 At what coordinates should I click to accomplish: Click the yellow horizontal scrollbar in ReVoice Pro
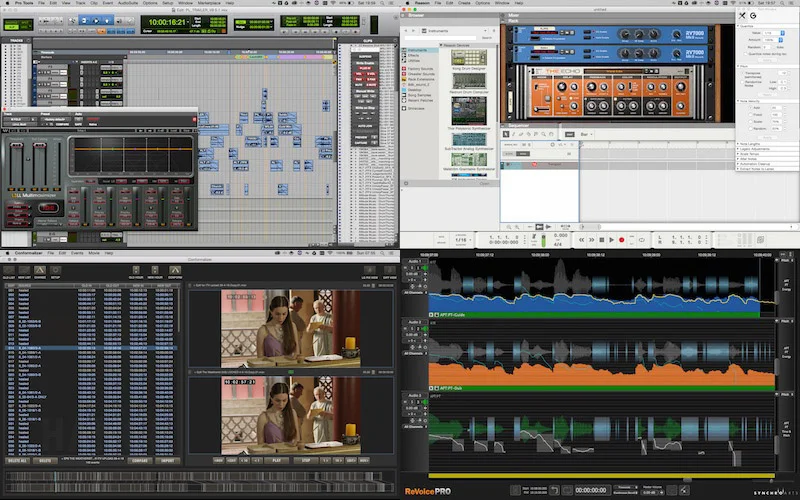click(601, 476)
